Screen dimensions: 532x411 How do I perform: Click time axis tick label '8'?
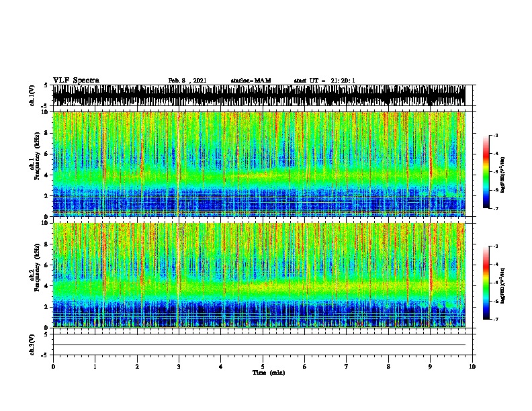coord(388,367)
